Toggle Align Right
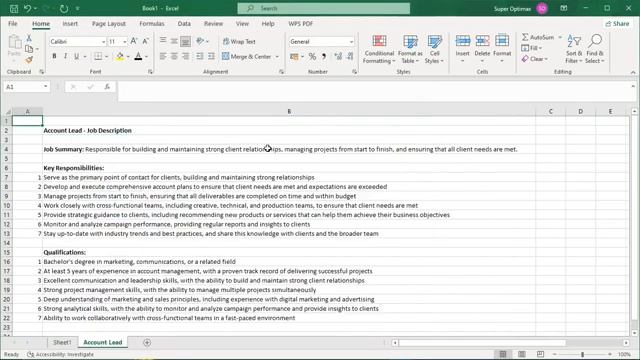This screenshot has width=640, height=360. coord(185,56)
